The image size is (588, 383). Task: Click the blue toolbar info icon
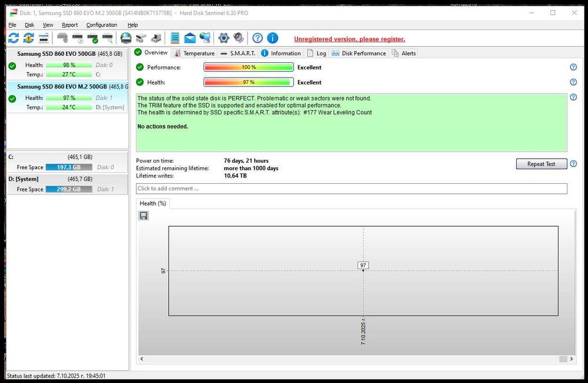click(x=273, y=38)
